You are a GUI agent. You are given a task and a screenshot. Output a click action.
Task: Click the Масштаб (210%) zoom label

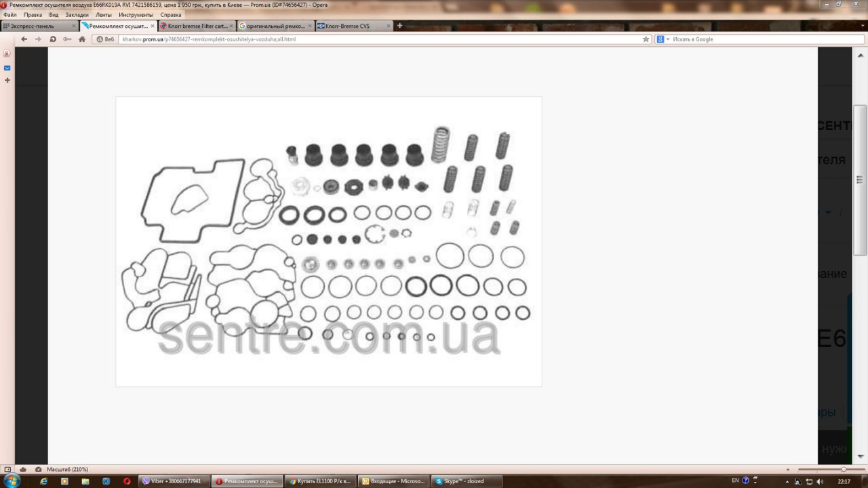(67, 469)
